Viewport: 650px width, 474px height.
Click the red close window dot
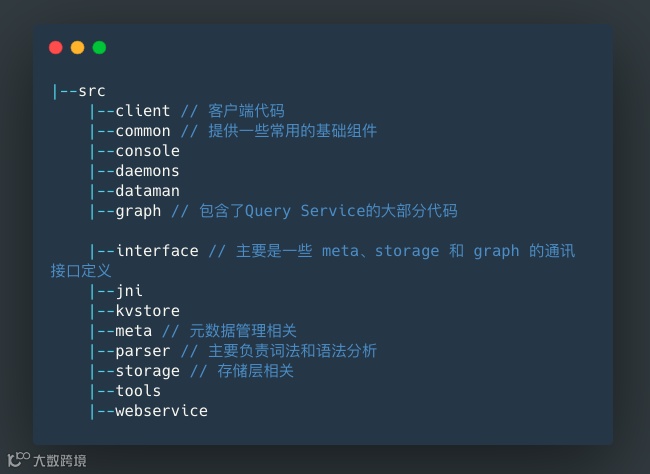pyautogui.click(x=55, y=47)
